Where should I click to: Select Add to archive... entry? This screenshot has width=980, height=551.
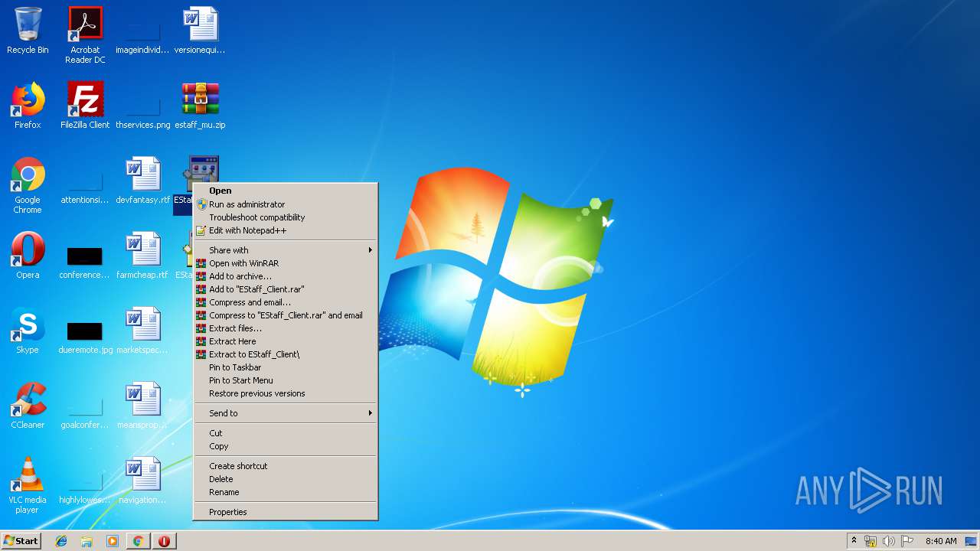(x=285, y=276)
